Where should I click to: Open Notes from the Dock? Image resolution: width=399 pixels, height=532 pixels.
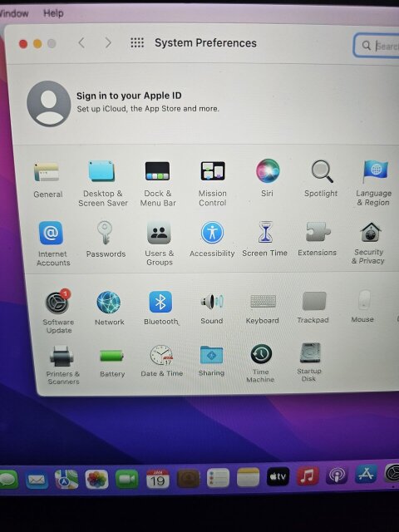point(248,477)
